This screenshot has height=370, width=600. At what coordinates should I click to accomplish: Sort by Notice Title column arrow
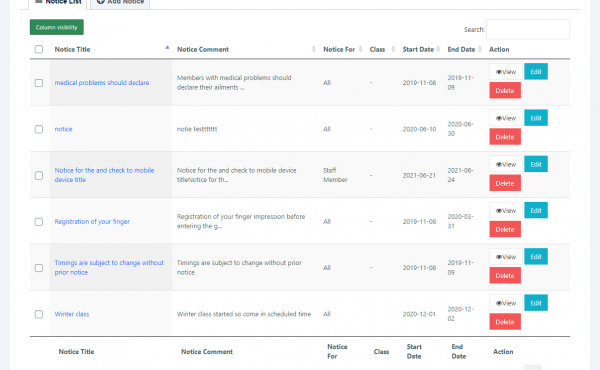[x=167, y=48]
